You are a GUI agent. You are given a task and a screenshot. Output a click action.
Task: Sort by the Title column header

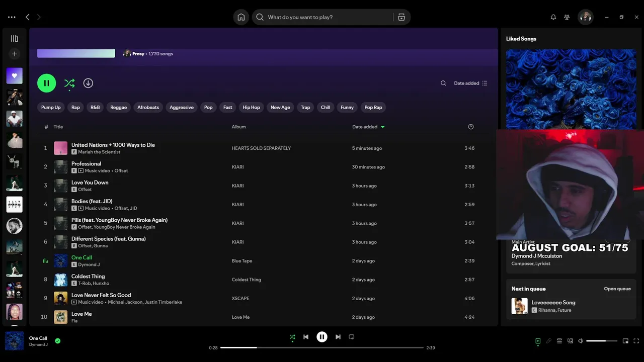[58, 127]
